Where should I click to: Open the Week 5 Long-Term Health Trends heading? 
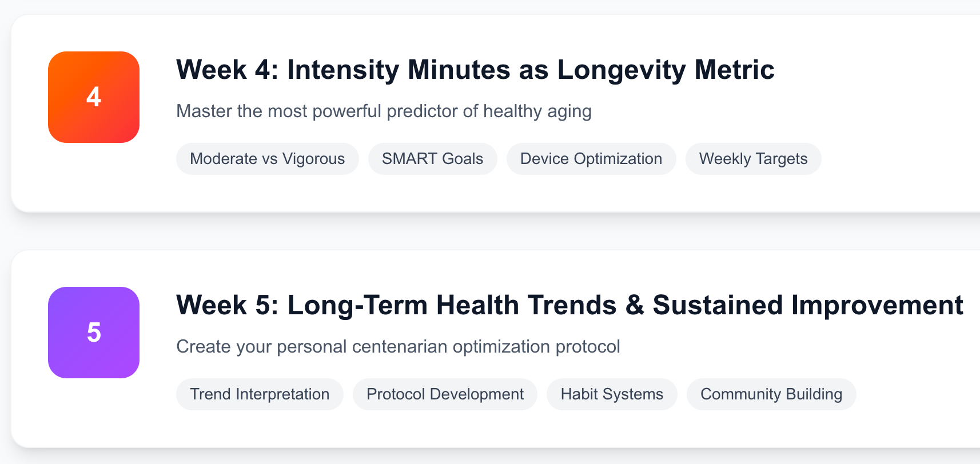point(569,305)
